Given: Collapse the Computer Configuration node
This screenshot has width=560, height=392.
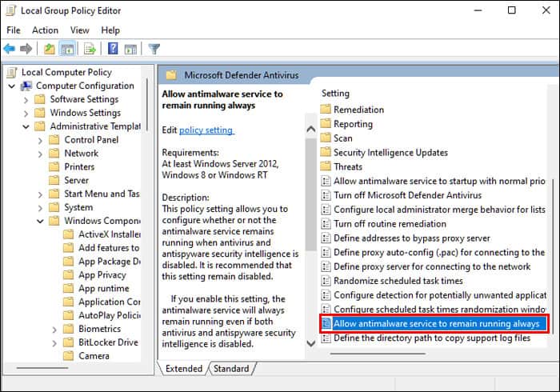Looking at the screenshot, I should pos(12,86).
